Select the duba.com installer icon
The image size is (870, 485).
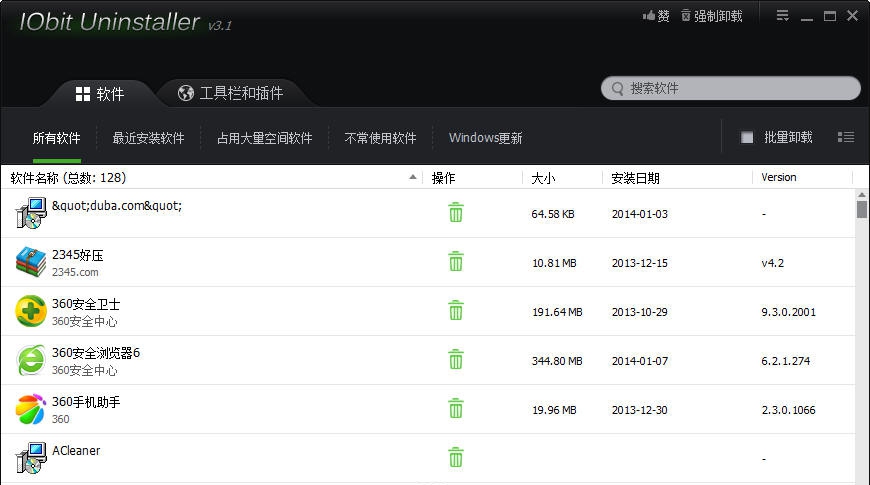pos(31,213)
